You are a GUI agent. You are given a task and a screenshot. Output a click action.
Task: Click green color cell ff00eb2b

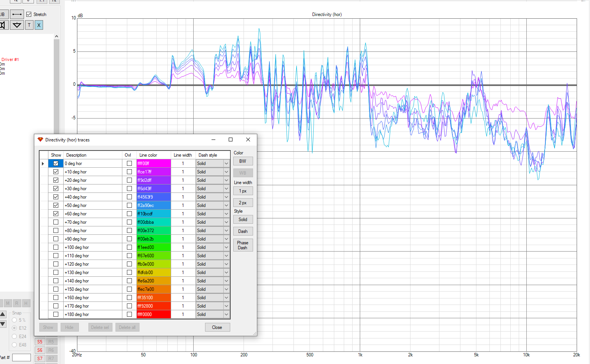point(154,239)
